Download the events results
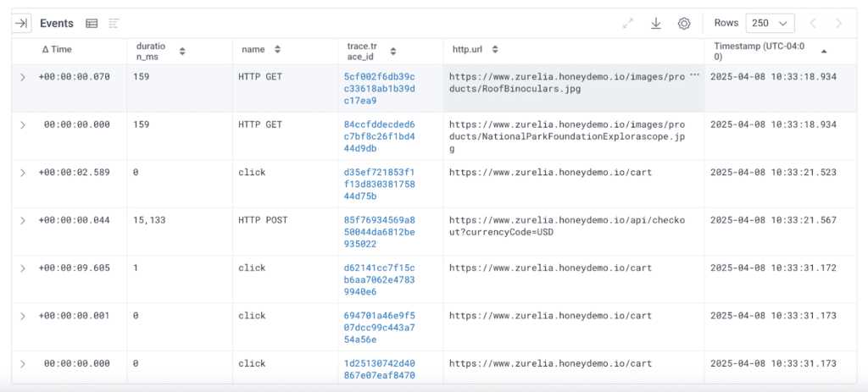 coord(655,24)
